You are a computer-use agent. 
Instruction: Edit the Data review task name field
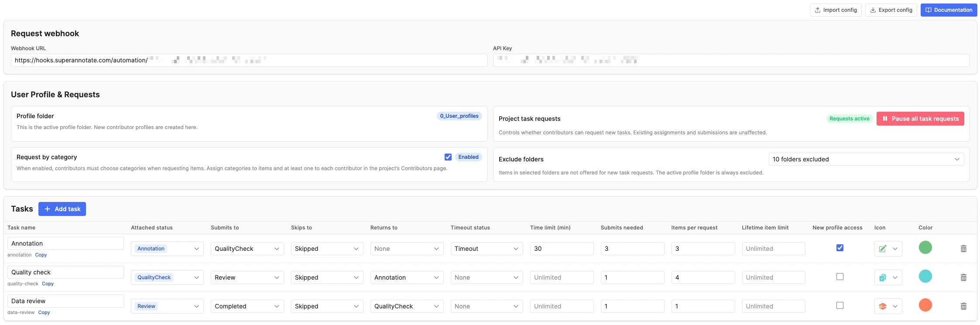(65, 301)
